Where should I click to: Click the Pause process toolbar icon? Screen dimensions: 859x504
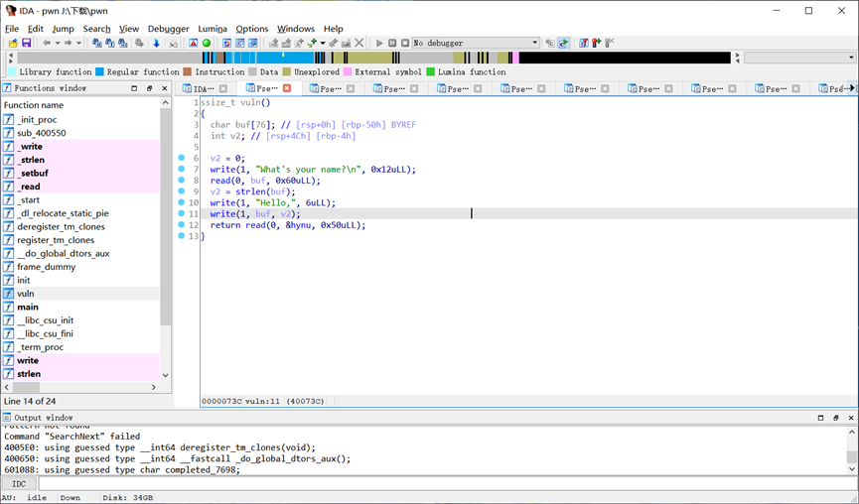tap(392, 44)
